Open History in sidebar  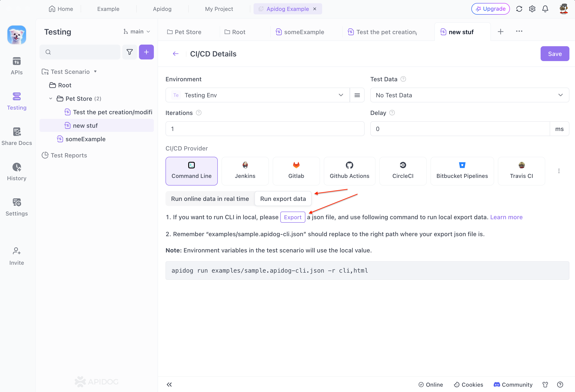coord(17,172)
